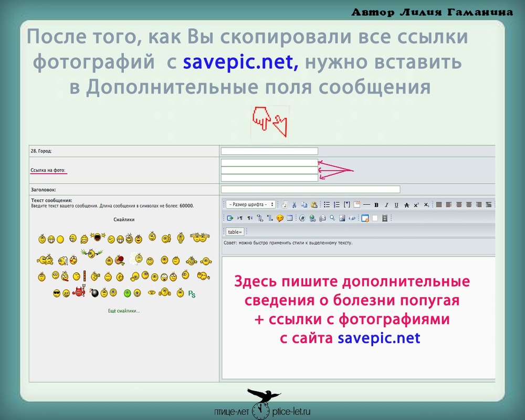Insert the flying smiley with green wings
The image size is (525, 420).
click(91, 253)
